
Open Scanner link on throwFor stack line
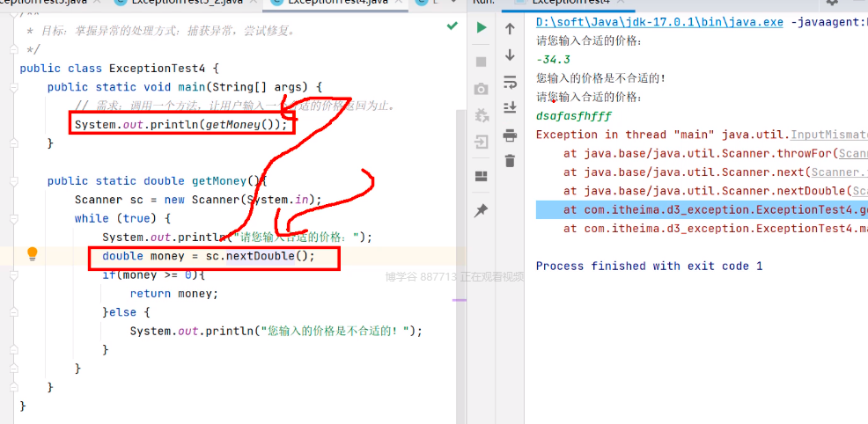pos(853,153)
